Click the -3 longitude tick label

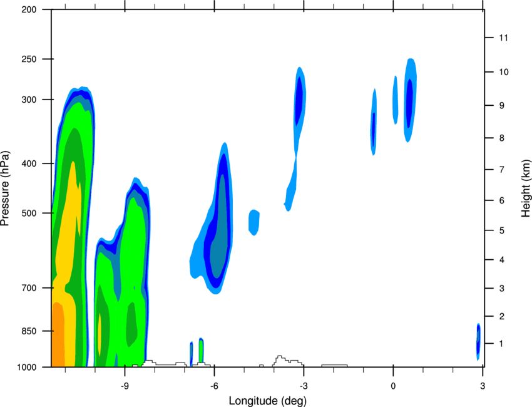pyautogui.click(x=304, y=386)
